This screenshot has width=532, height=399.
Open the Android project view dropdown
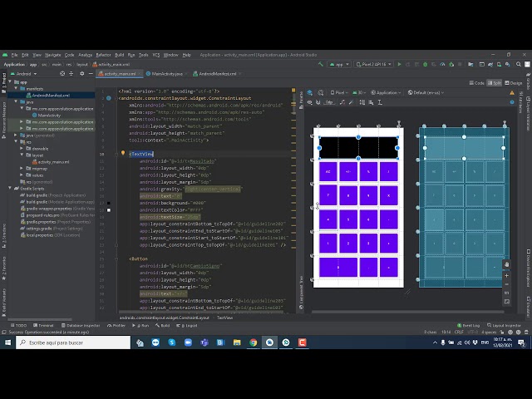tap(24, 74)
